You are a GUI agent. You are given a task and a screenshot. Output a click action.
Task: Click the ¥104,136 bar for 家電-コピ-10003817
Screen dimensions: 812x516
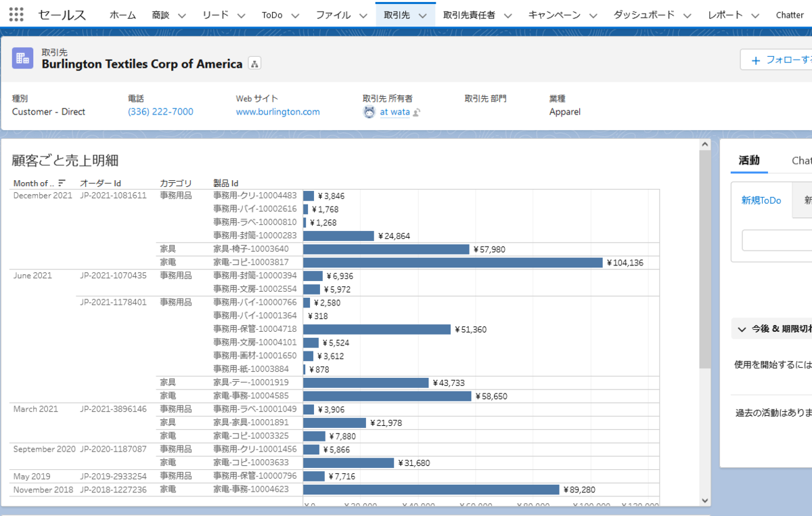click(453, 262)
